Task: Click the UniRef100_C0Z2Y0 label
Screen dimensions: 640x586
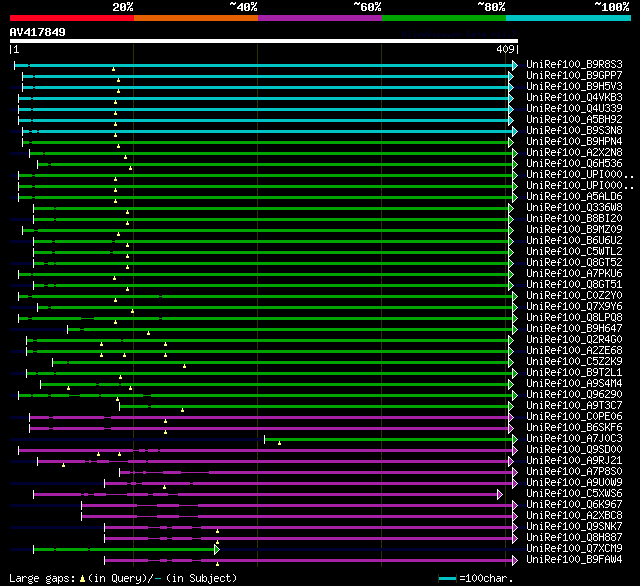Action: pyautogui.click(x=574, y=296)
